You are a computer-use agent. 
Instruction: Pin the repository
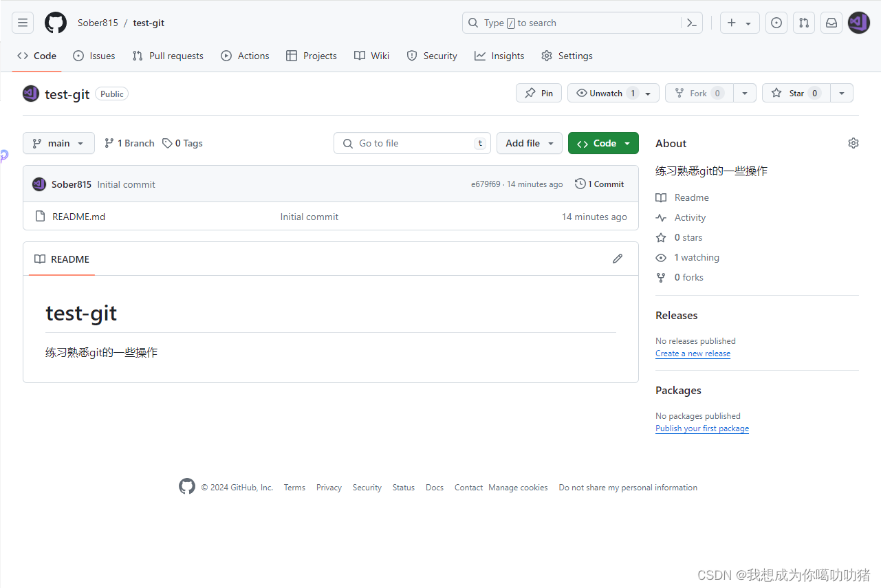[x=539, y=94]
